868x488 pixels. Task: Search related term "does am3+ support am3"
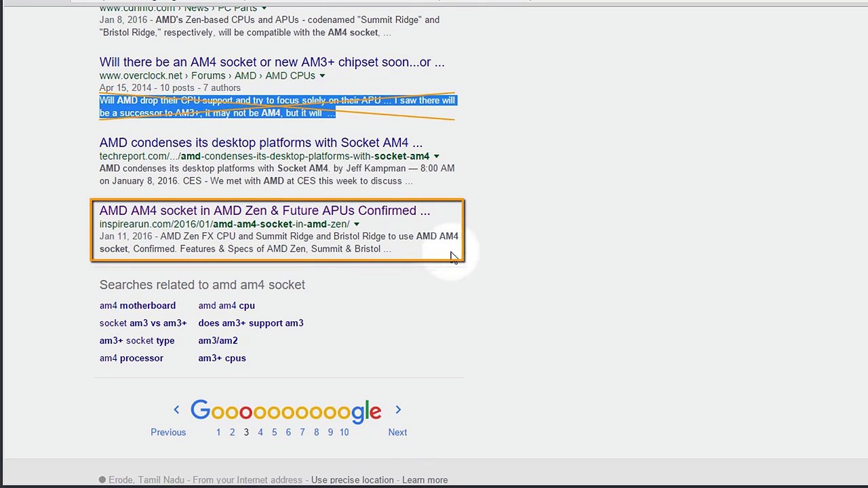(x=251, y=323)
